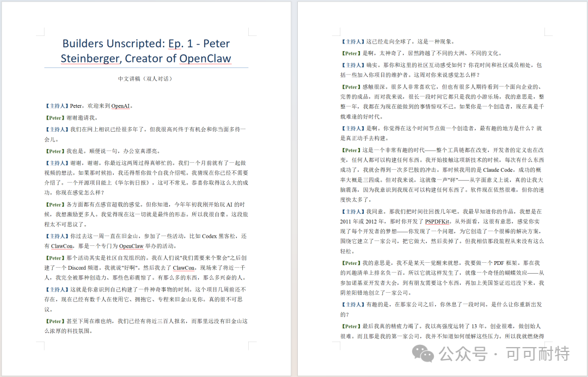The image size is (588, 377).
Task: Click the phrase "我同意。" on page two
Action: click(x=378, y=212)
